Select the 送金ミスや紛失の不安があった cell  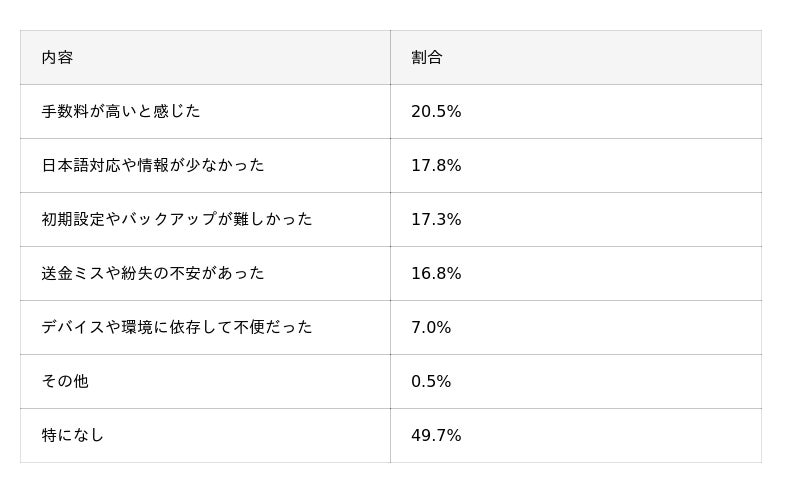point(153,274)
